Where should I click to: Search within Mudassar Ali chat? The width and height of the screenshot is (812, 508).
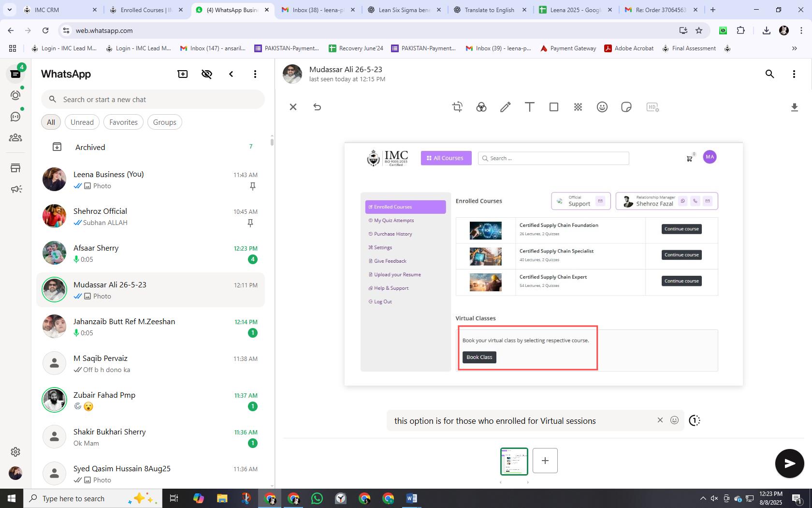tap(770, 74)
